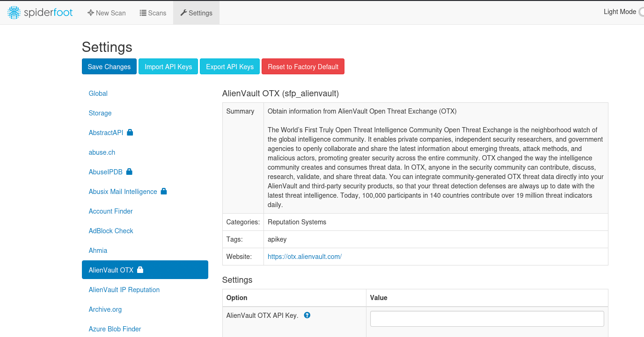Click the Import API Keys button

pos(168,66)
